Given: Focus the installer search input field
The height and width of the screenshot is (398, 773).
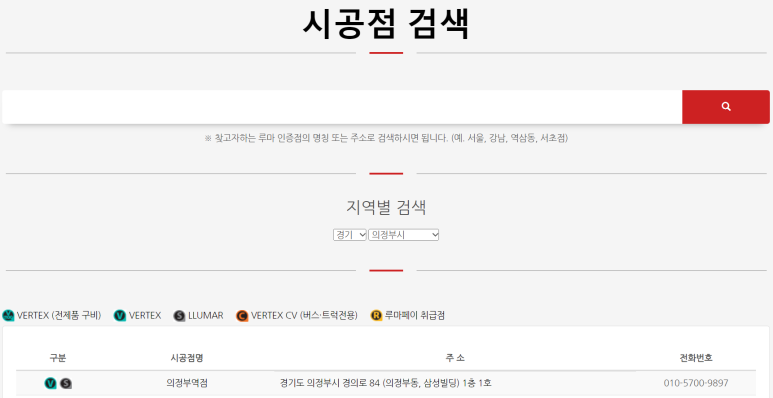Looking at the screenshot, I should (x=342, y=107).
